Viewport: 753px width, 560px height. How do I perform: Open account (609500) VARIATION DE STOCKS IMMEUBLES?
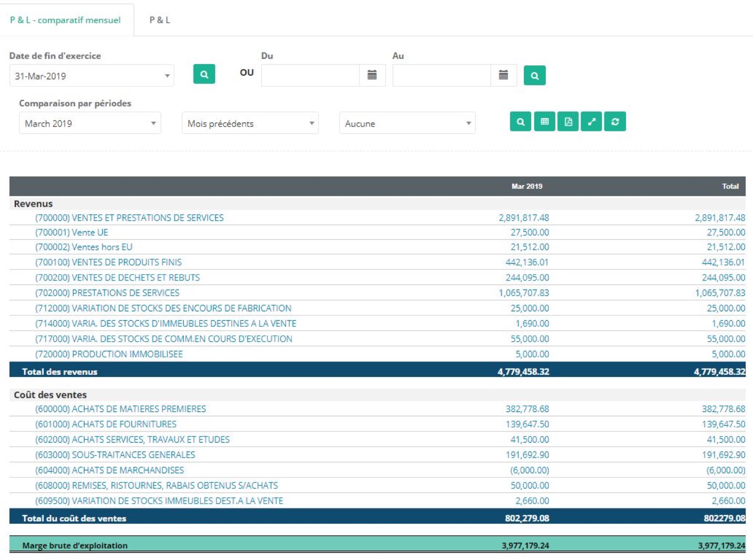tap(159, 501)
